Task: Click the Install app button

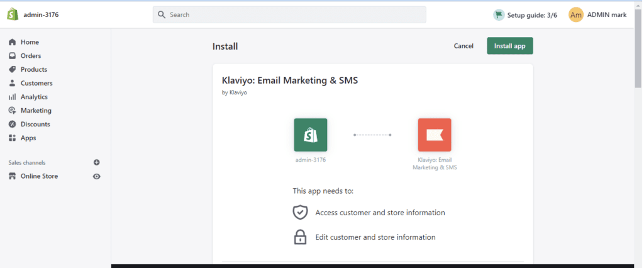Action: [x=509, y=46]
